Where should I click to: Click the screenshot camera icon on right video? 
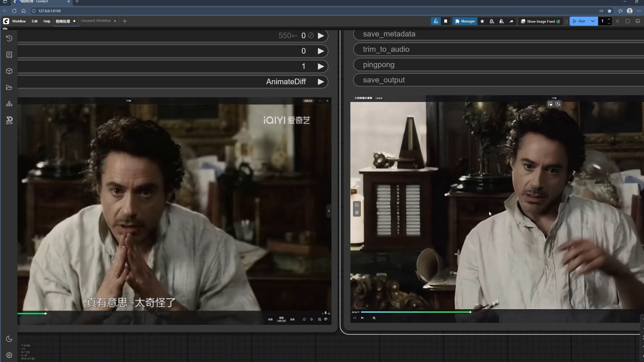point(357,205)
